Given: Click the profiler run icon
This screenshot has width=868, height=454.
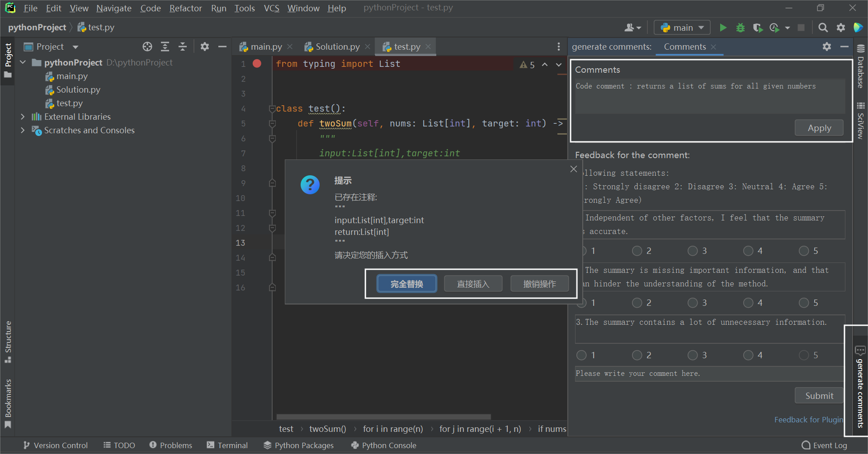Looking at the screenshot, I should (774, 28).
